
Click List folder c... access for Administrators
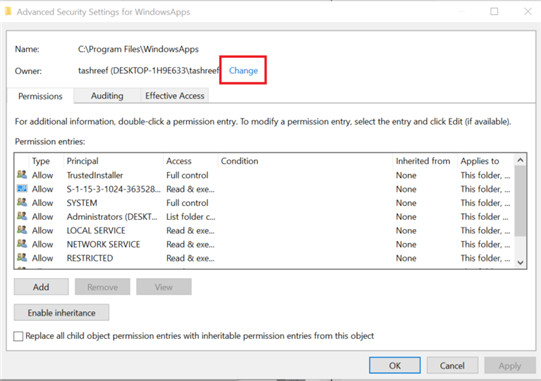[x=191, y=216]
